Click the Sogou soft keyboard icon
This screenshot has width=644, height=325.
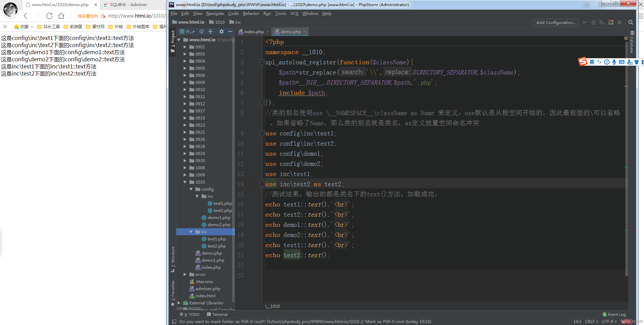coord(622,62)
